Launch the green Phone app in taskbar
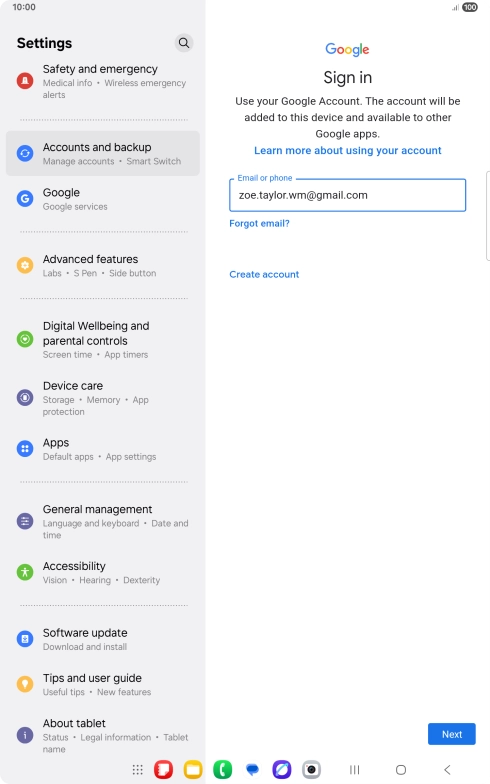Image resolution: width=490 pixels, height=784 pixels. (222, 770)
